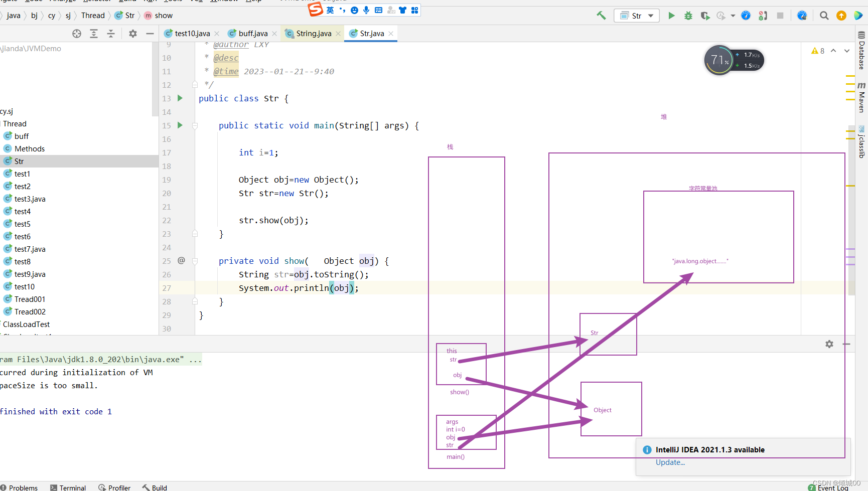Image resolution: width=868 pixels, height=491 pixels.
Task: Select test3.java in project tree
Action: 30,199
